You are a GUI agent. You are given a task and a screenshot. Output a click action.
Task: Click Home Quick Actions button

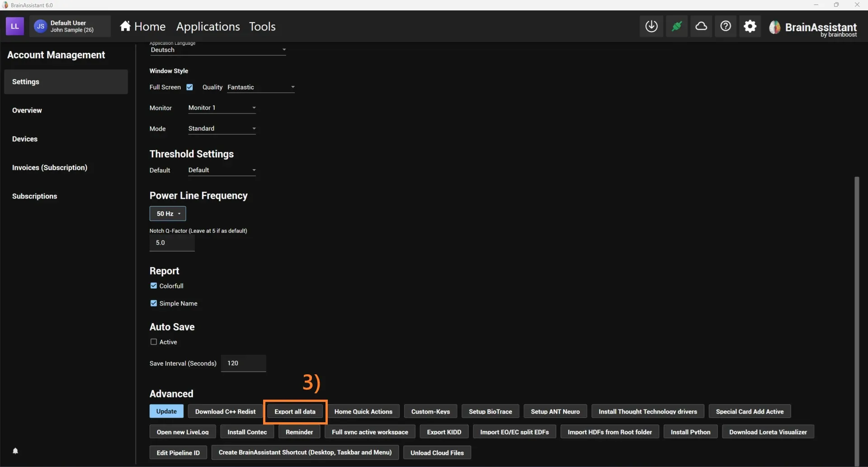coord(363,411)
